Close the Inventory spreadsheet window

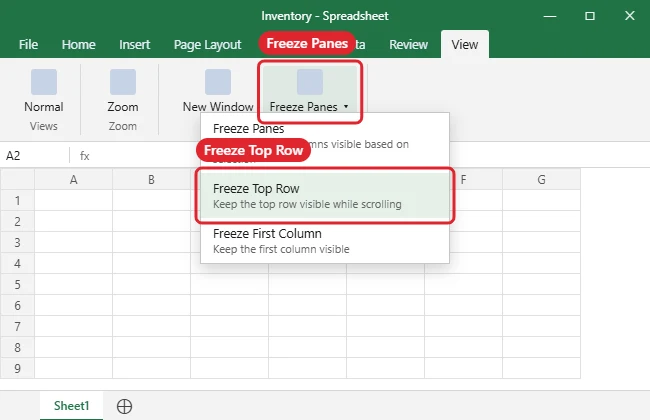630,16
